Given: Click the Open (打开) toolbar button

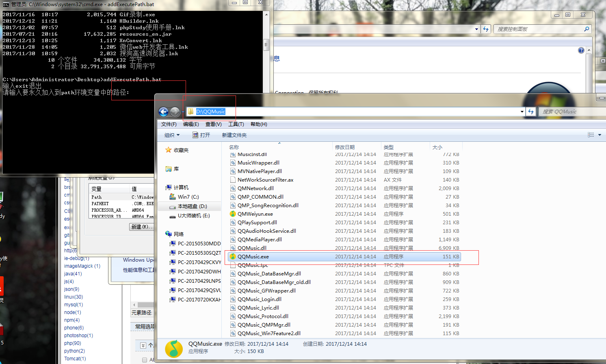Looking at the screenshot, I should [x=201, y=135].
